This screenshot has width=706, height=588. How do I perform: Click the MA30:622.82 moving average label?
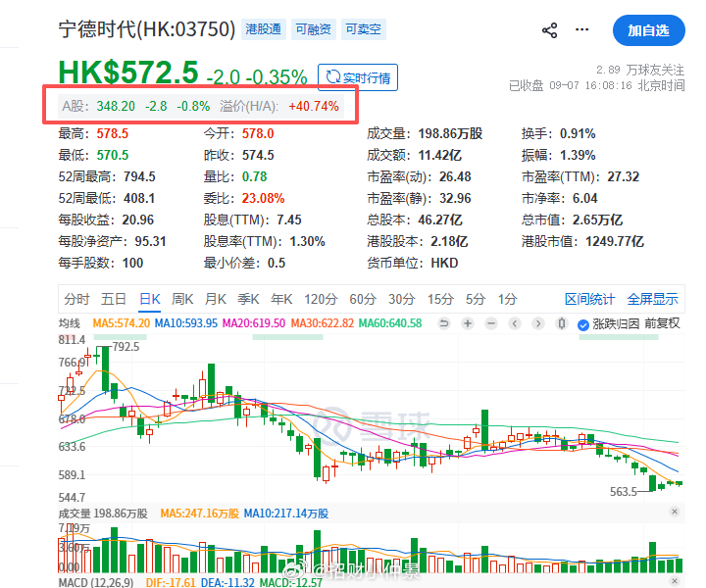(x=323, y=323)
